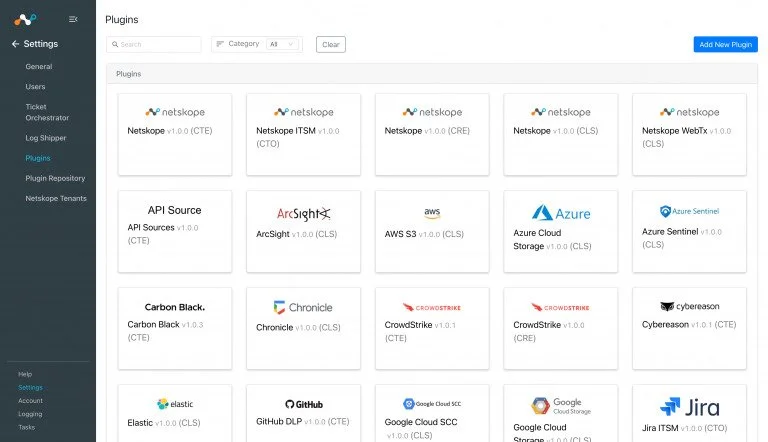Click 'Azure Sentinel' card title text

(x=670, y=232)
